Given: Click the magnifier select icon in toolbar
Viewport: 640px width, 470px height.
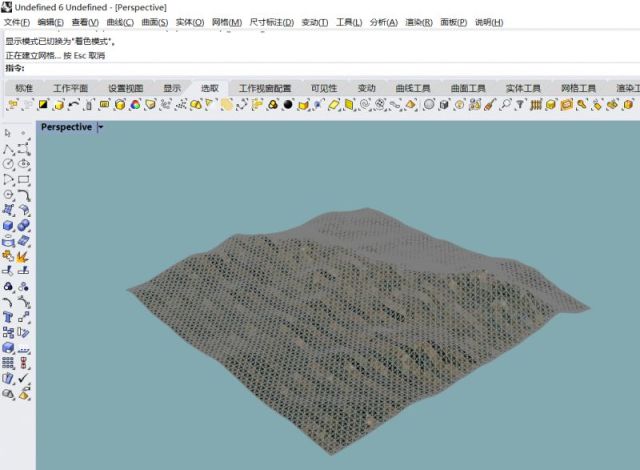Looking at the screenshot, I should 505,105.
